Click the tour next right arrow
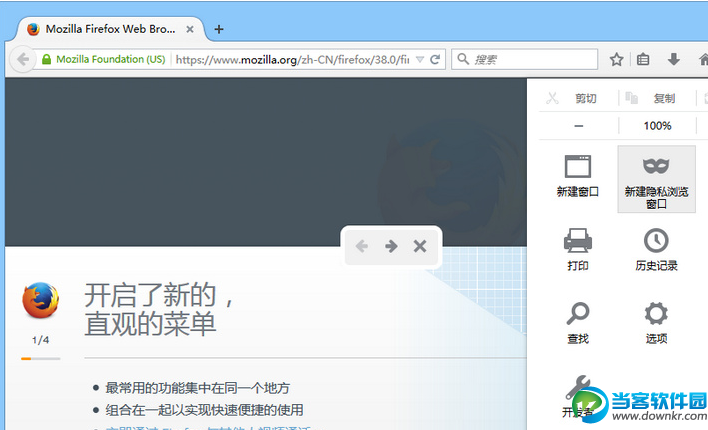This screenshot has height=430, width=708. pos(391,246)
